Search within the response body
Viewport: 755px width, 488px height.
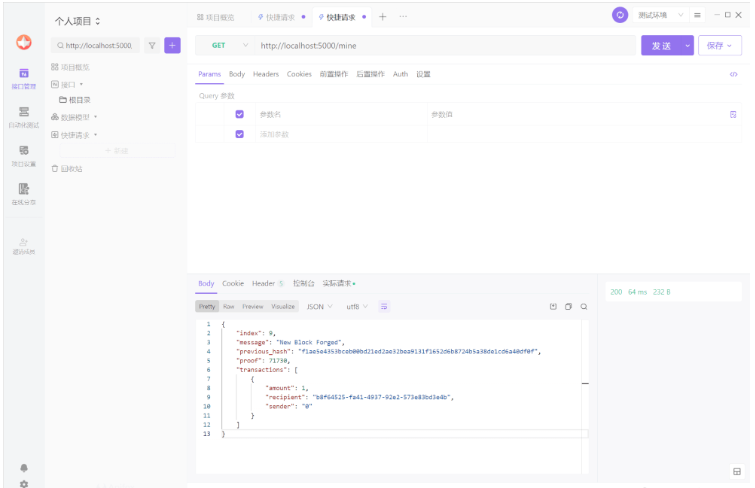pyautogui.click(x=584, y=306)
